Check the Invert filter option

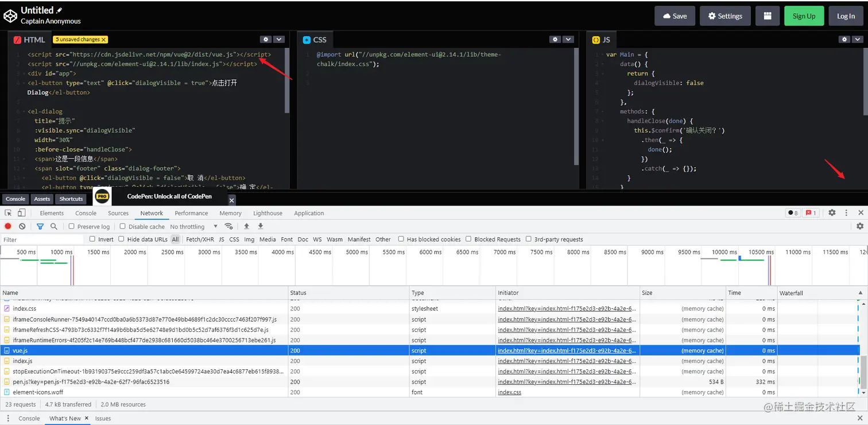[x=92, y=239]
